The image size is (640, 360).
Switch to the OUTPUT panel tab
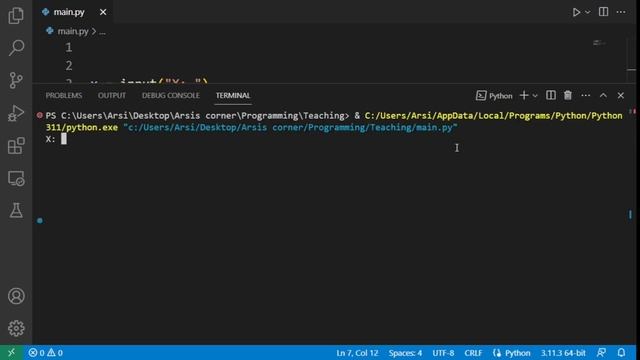[111, 96]
